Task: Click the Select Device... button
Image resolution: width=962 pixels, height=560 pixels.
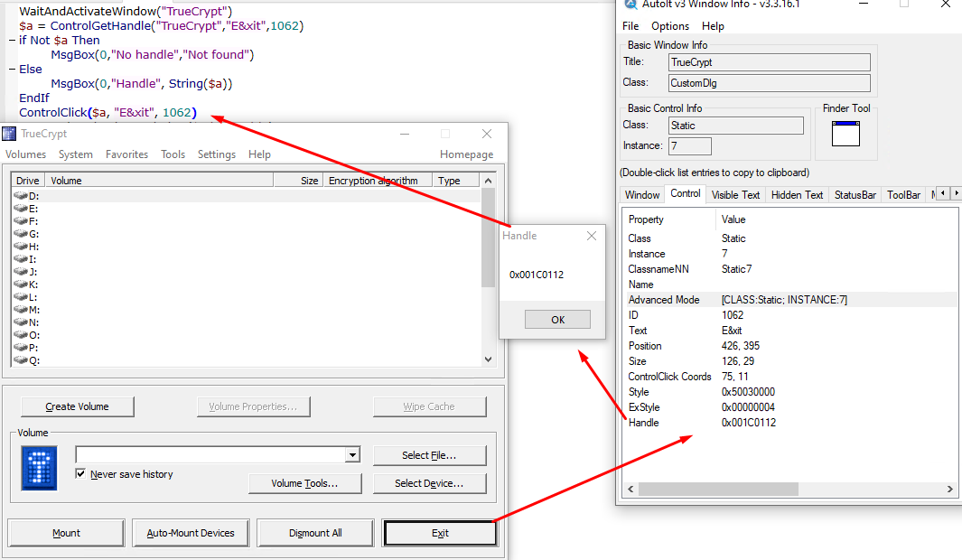Action: (429, 483)
